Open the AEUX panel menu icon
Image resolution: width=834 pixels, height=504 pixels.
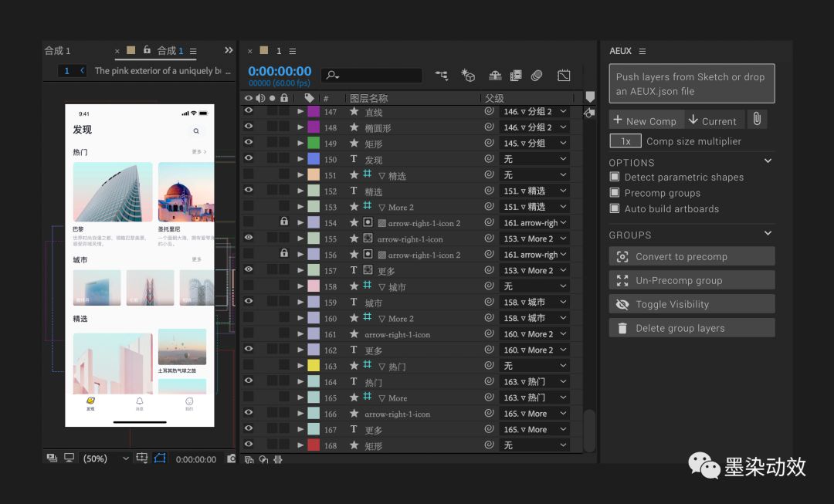click(x=642, y=51)
